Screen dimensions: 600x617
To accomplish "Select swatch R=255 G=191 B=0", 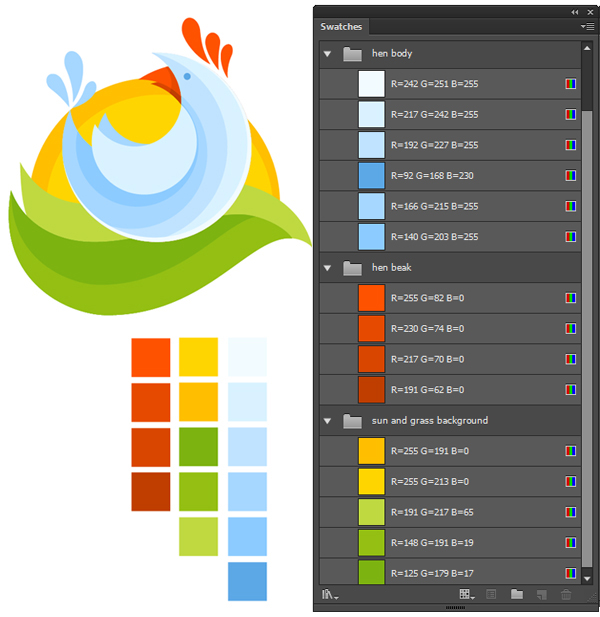I will coord(371,451).
